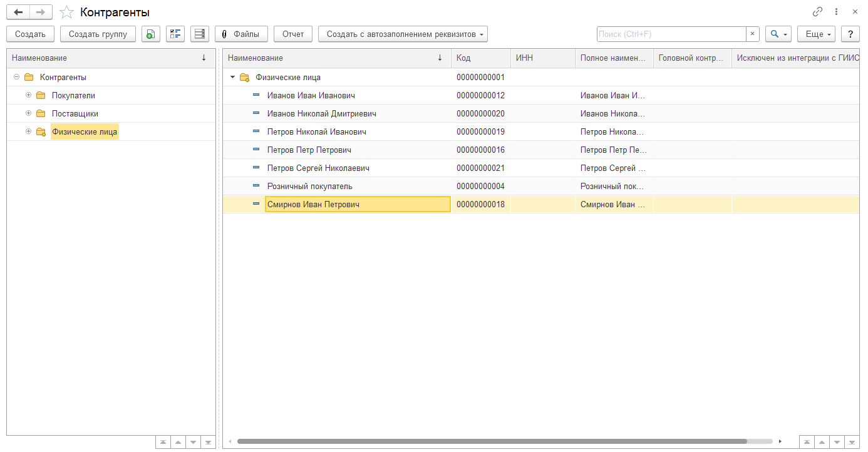Click the horizontal scrollbar left arrow

229,441
